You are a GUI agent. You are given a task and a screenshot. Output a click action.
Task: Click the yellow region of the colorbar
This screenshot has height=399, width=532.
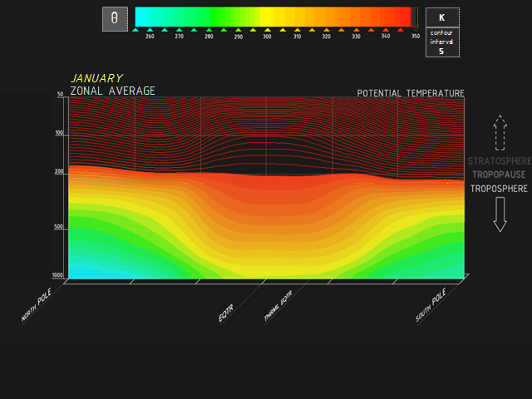click(270, 17)
